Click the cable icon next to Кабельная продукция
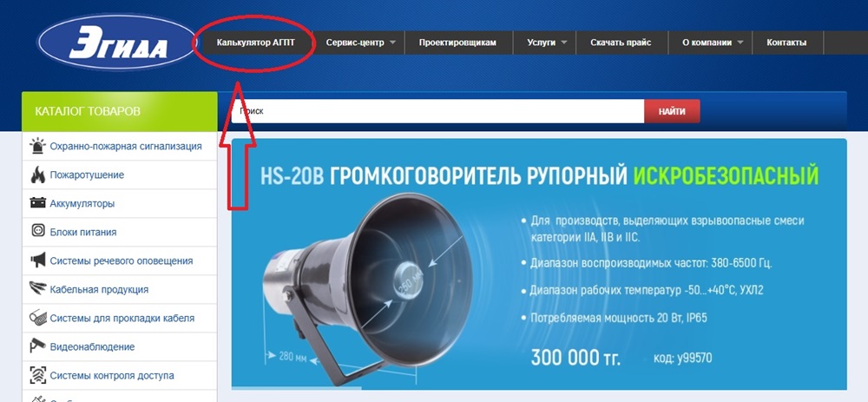The height and width of the screenshot is (402, 868). click(x=37, y=289)
